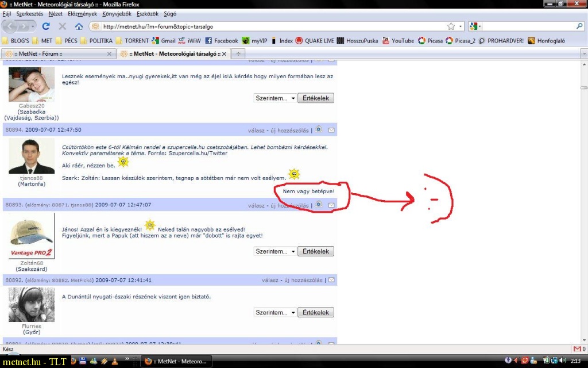This screenshot has height=368, width=588.
Task: Open the Picasa bookmark
Action: click(x=430, y=41)
